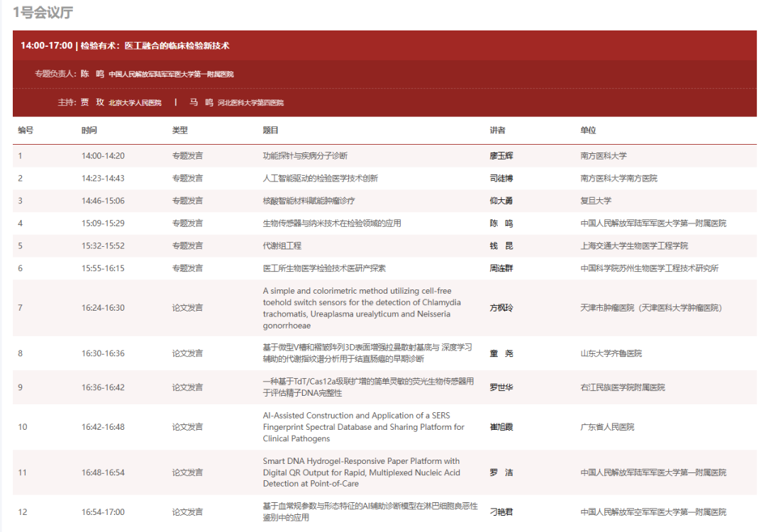Click session lead '中国人民解放军陆军军医大学第一附属医院' in header
Image resolution: width=766 pixels, height=532 pixels.
171,74
